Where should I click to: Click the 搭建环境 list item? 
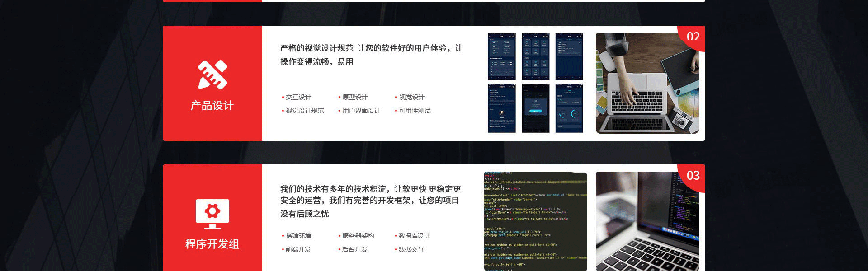[298, 236]
